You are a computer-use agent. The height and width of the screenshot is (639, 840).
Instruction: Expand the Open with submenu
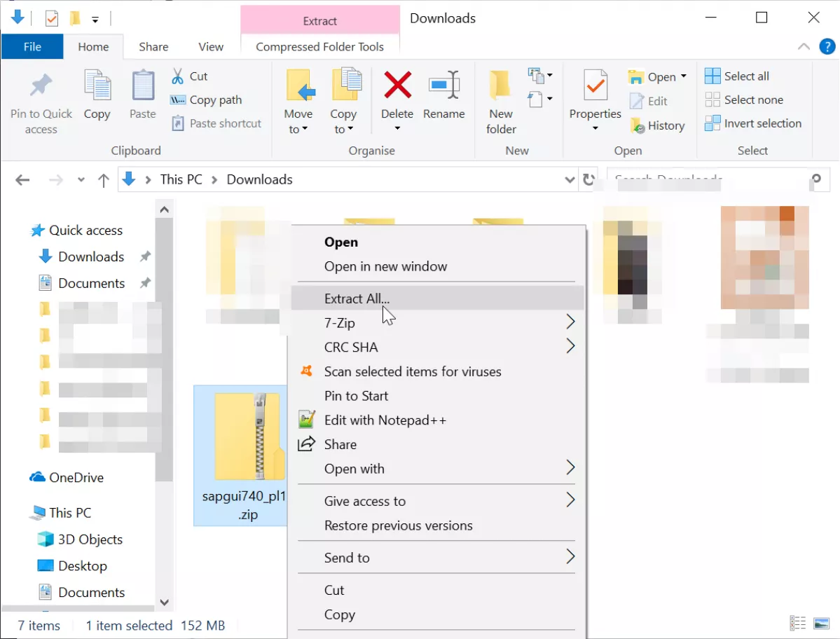click(x=438, y=469)
